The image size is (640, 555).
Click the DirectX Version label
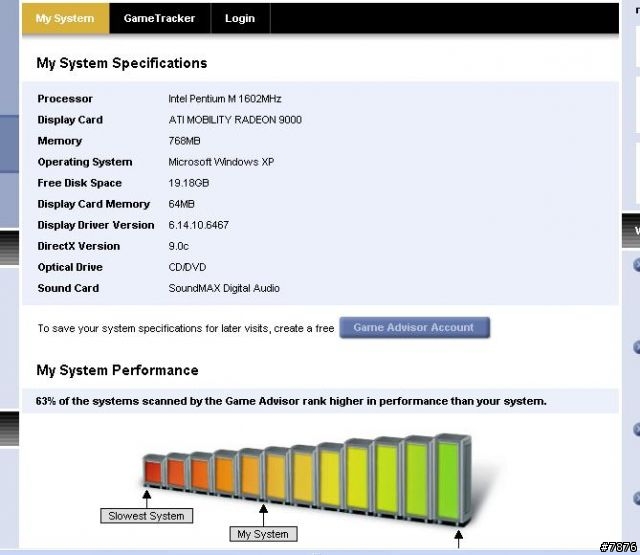pyautogui.click(x=79, y=246)
